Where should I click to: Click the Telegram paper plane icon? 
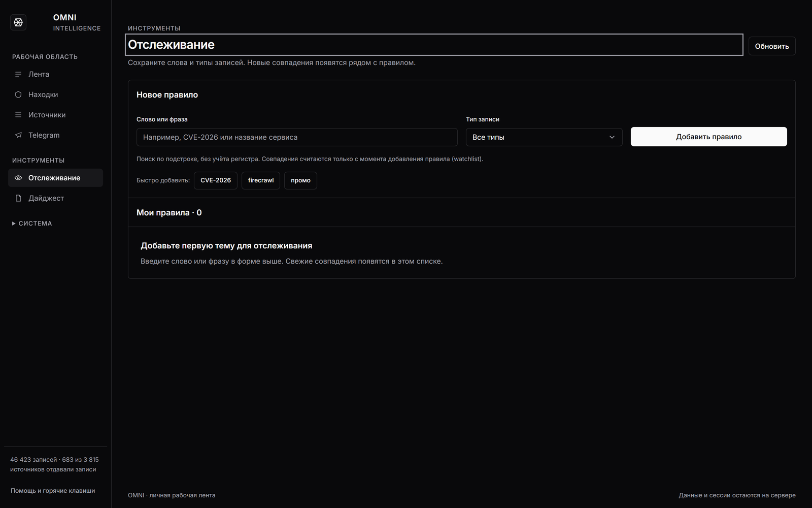18,135
